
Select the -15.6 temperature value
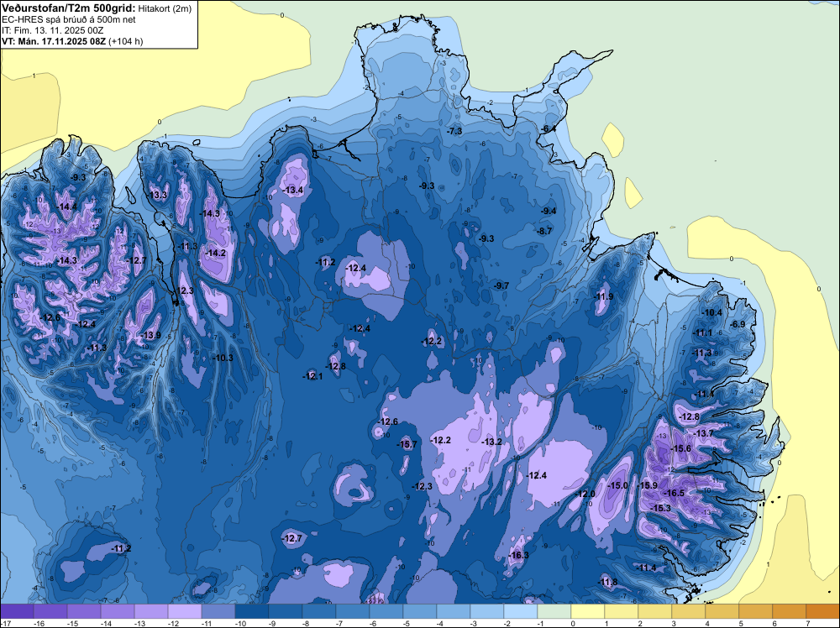(x=681, y=448)
